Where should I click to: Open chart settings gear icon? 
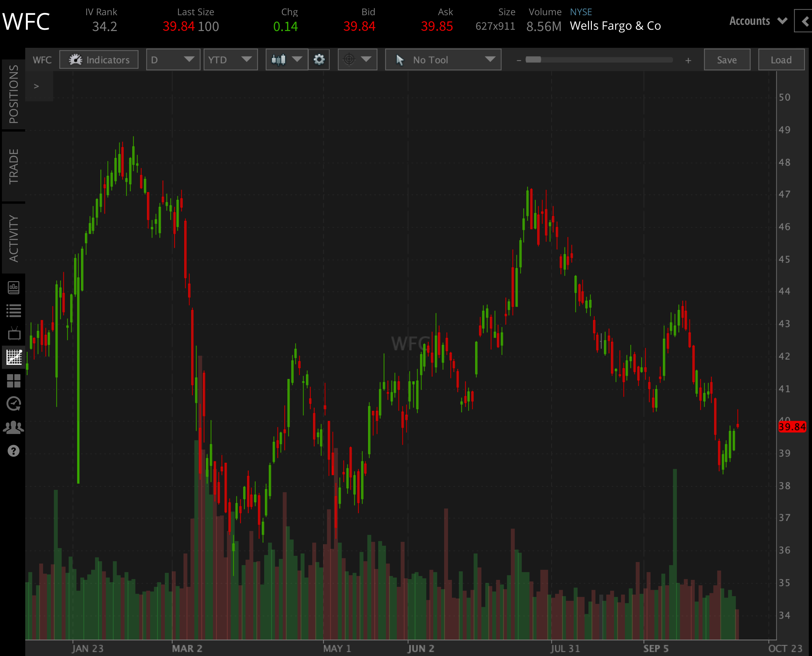tap(319, 60)
